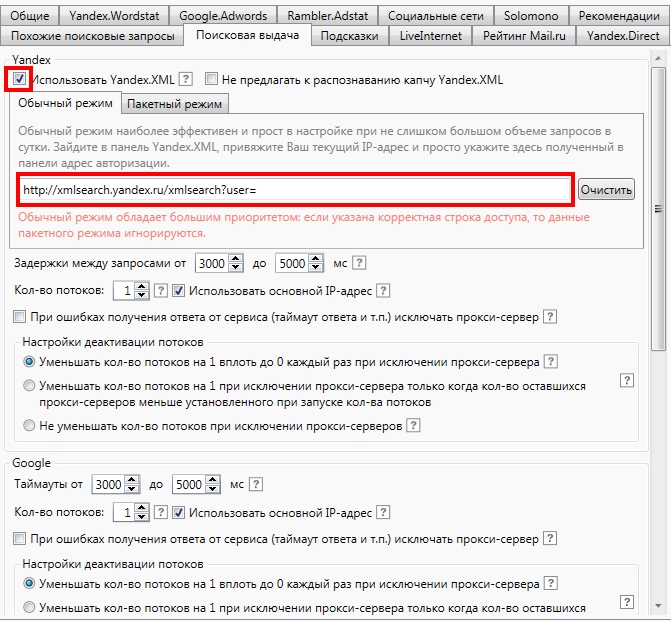Image resolution: width=671 pixels, height=621 pixels.
Task: Increase Google Кол-во потоков with up arrow
Action: 142,508
